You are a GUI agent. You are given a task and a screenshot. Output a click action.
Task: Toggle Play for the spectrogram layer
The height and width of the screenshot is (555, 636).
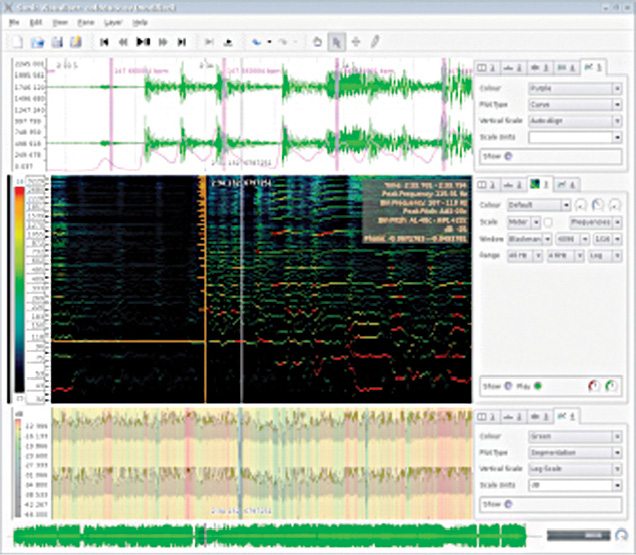(x=537, y=386)
